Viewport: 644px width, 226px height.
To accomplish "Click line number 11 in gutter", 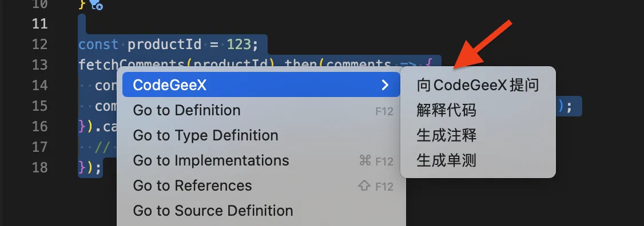I will click(x=40, y=24).
